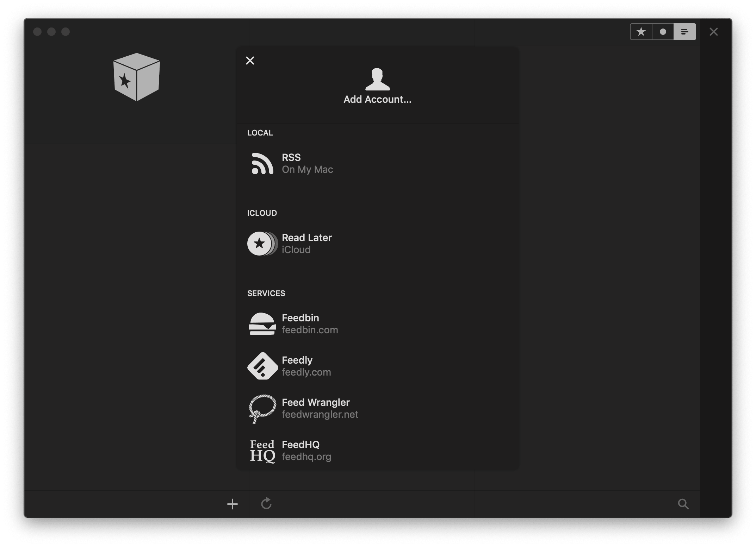Select the FeedHQ logo icon
This screenshot has height=547, width=756.
tap(262, 451)
